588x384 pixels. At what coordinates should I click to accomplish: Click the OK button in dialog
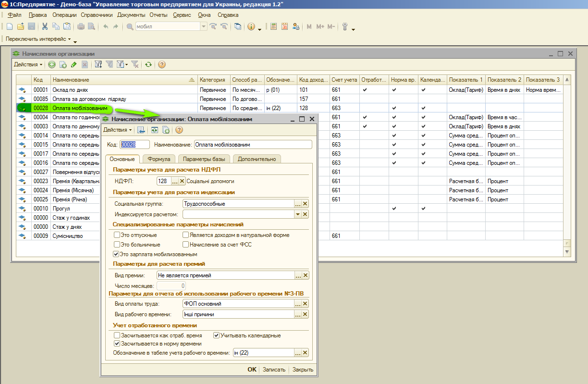252,370
